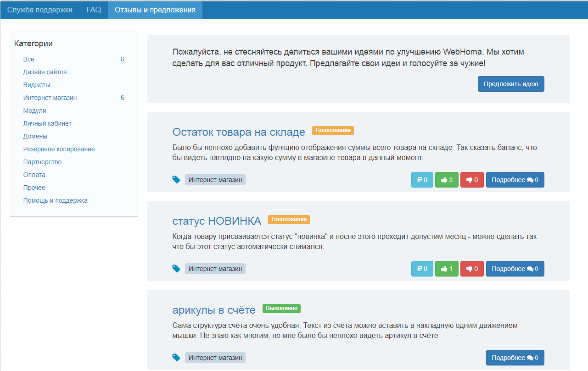This screenshot has width=588, height=371.
Task: Click the Выполнено badge
Action: (x=281, y=309)
